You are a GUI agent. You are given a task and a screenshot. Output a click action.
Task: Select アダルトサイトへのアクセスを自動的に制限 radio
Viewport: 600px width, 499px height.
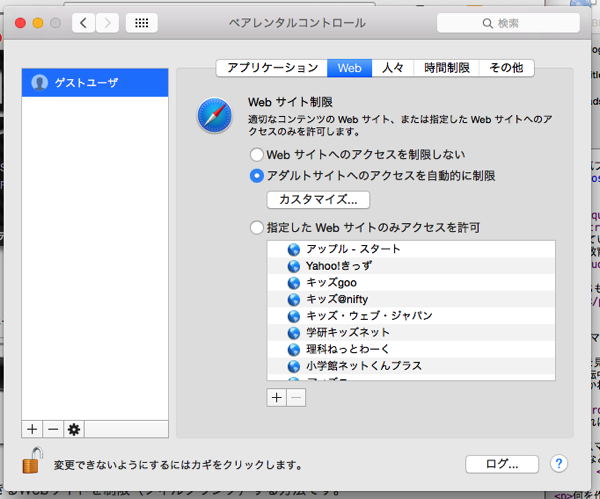[256, 176]
